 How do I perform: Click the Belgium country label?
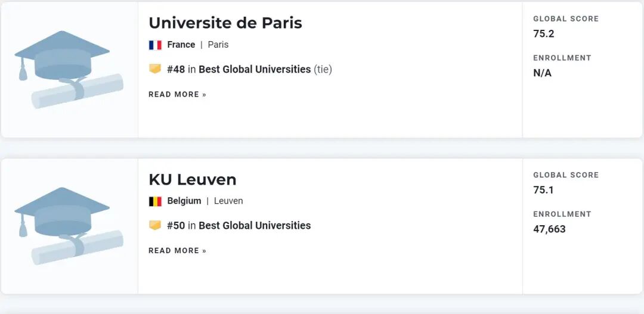click(184, 201)
